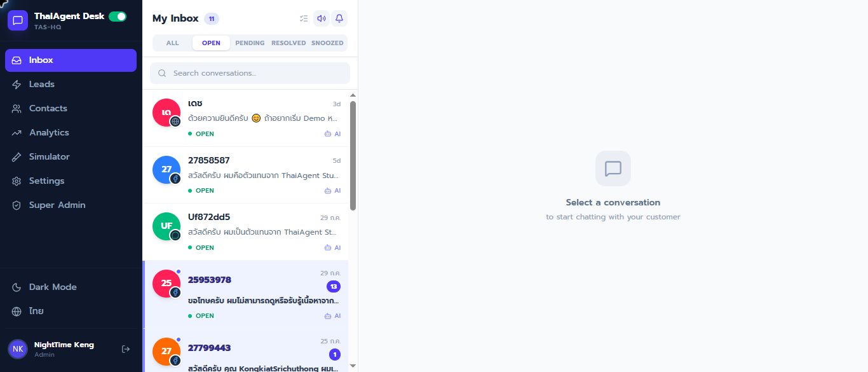Go to the Leads section
868x372 pixels.
71,85
